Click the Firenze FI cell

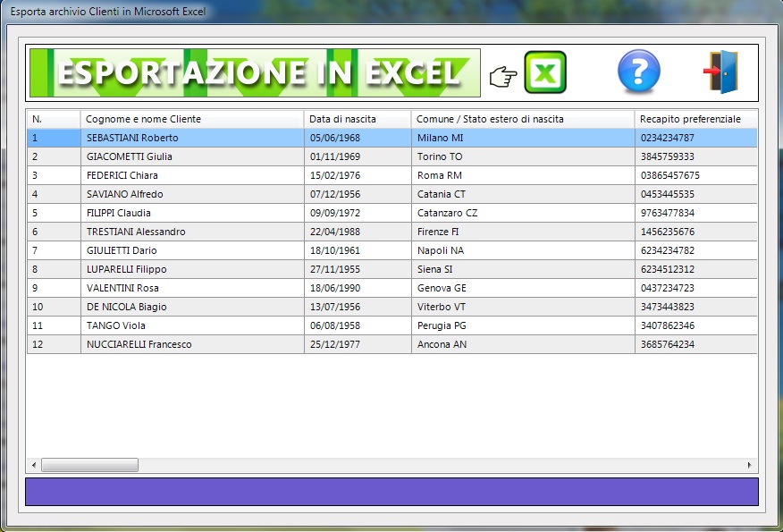click(x=523, y=232)
